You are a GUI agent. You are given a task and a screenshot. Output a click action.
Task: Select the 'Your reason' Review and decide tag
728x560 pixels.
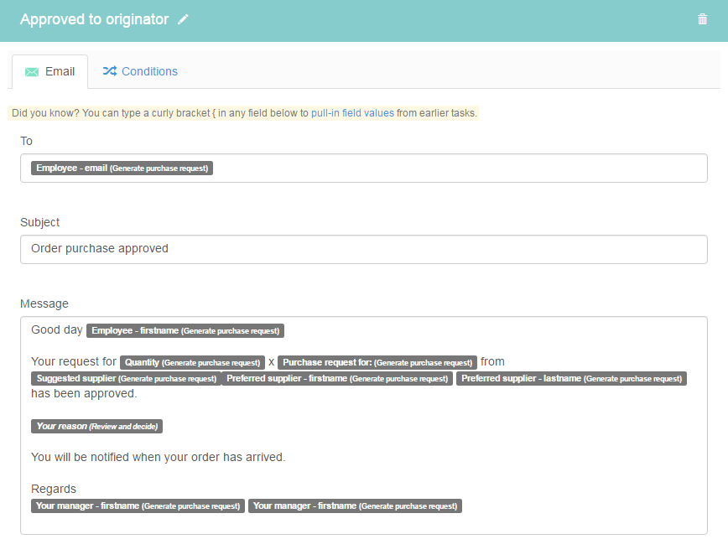coord(97,427)
